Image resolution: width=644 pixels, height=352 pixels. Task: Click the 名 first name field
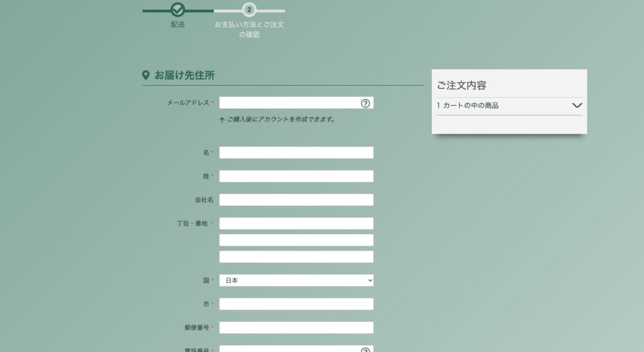pos(296,152)
